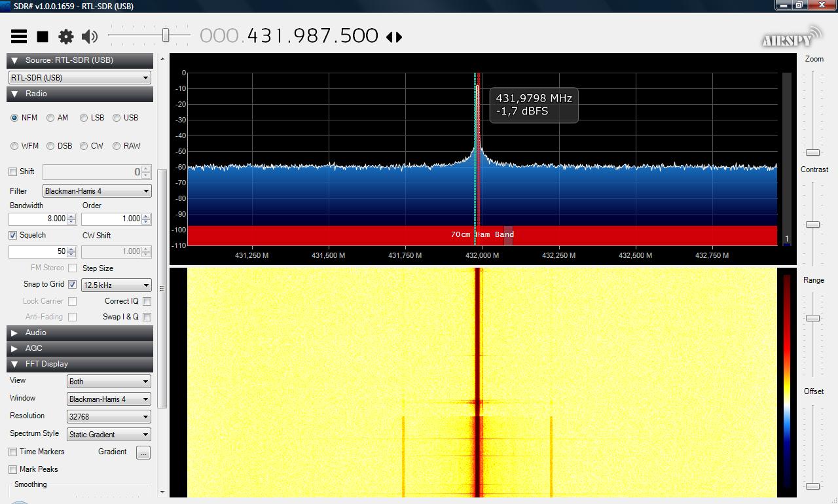Expand the Audio section

click(x=80, y=333)
